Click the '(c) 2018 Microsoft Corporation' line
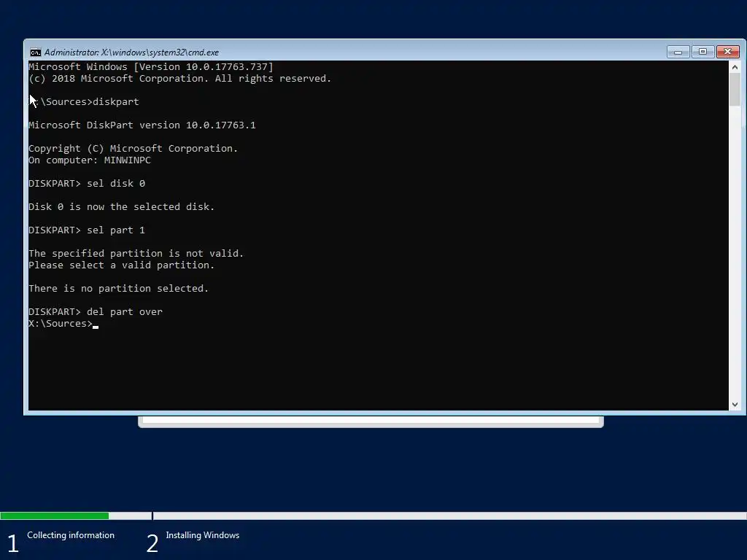The image size is (747, 560). pos(180,79)
